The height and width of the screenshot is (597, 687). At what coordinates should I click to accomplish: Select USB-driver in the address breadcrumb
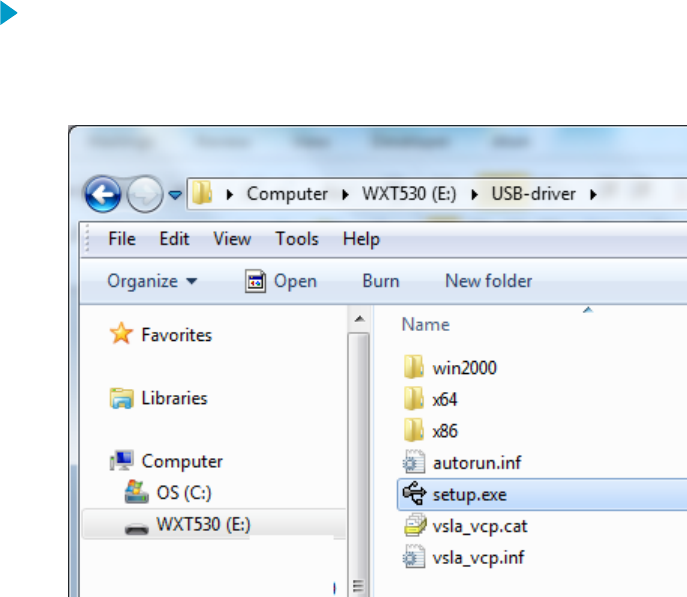533,194
